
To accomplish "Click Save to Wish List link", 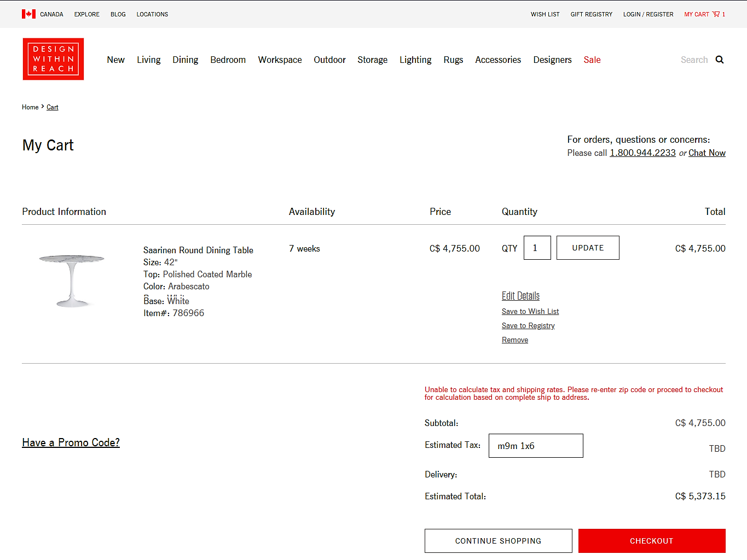I will (x=530, y=311).
